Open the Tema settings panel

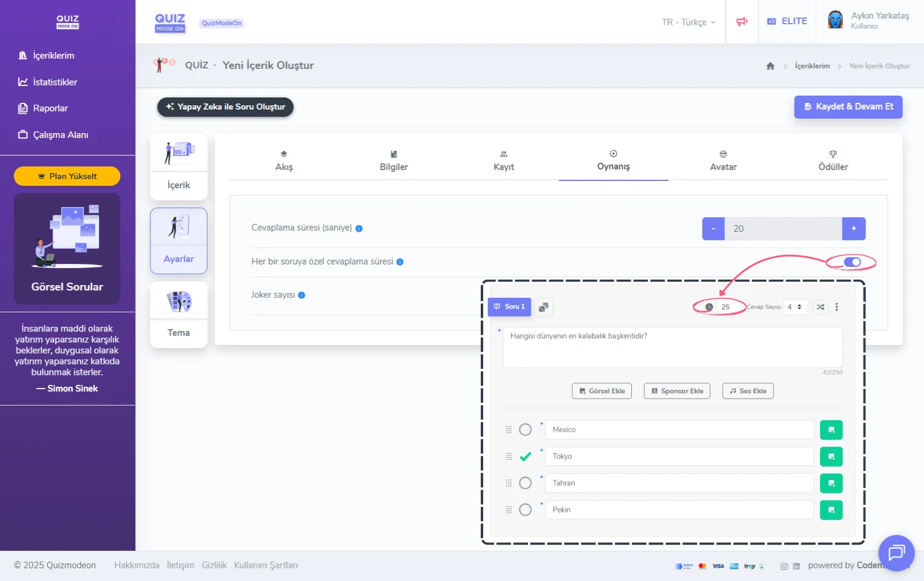(178, 314)
